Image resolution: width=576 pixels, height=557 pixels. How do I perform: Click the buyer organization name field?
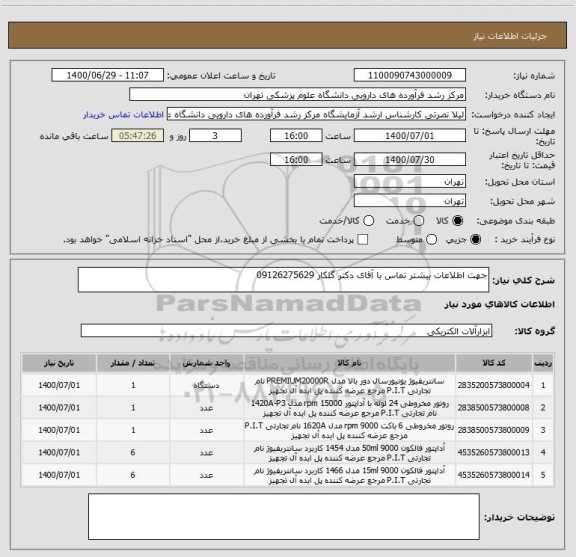click(298, 95)
